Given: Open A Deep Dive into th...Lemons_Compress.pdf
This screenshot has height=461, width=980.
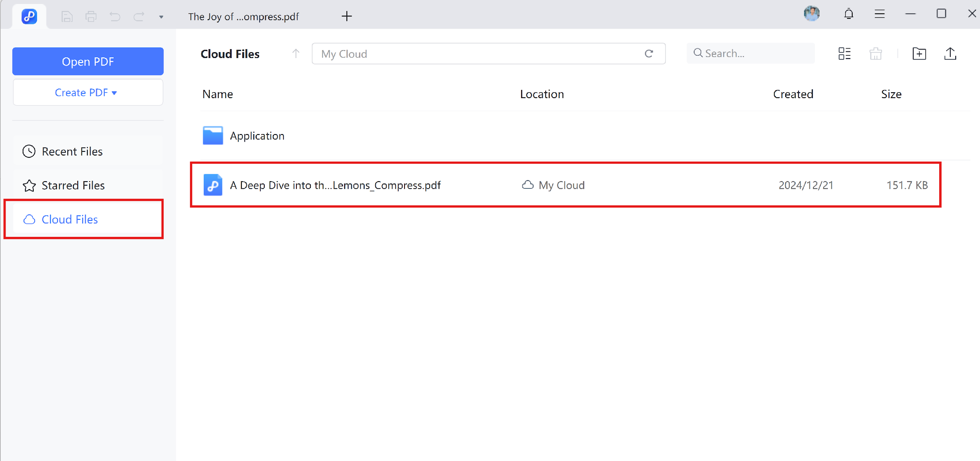Looking at the screenshot, I should pos(336,185).
